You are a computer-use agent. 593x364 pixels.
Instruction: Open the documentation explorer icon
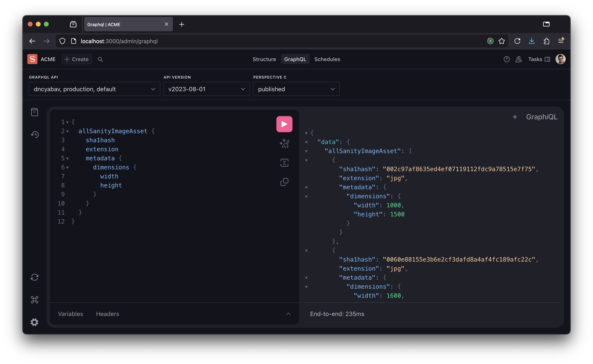[x=34, y=112]
